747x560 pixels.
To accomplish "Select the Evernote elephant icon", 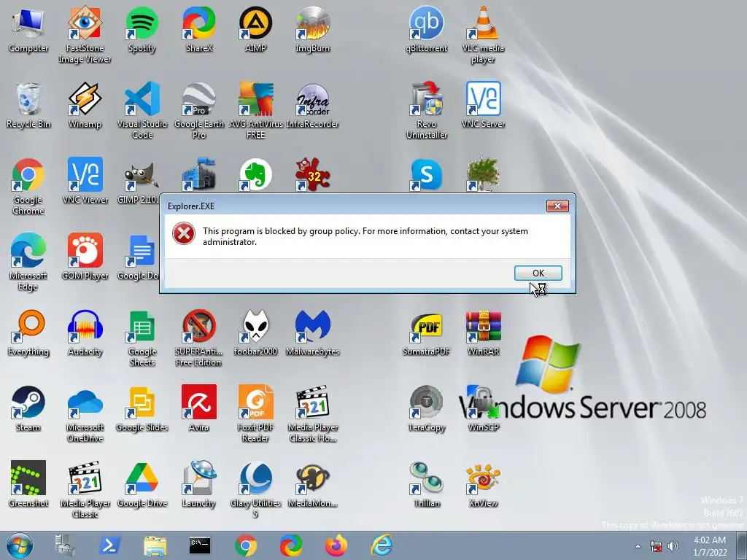I will (255, 175).
